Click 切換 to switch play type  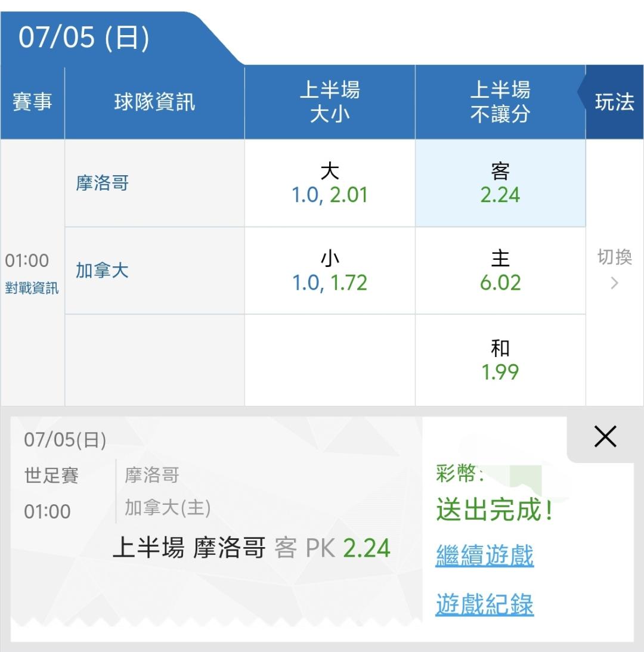coord(614,257)
